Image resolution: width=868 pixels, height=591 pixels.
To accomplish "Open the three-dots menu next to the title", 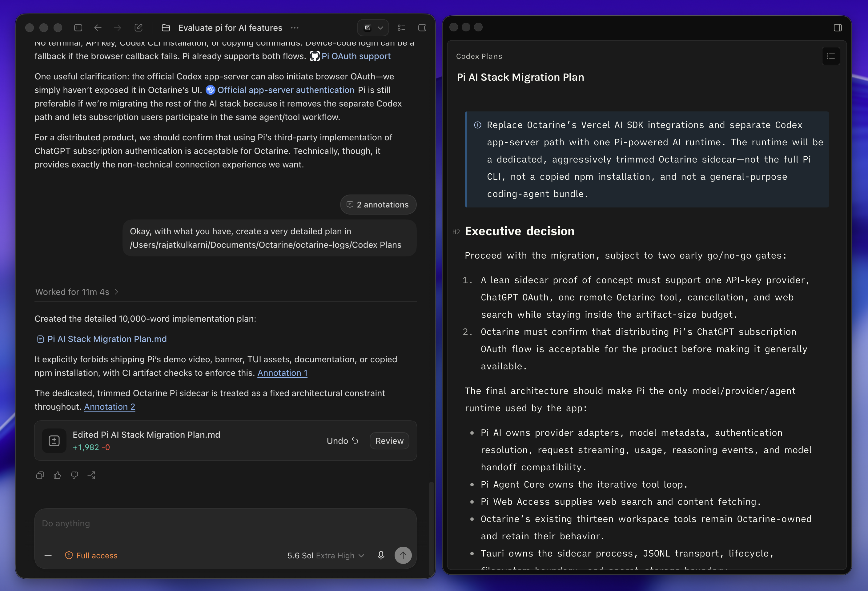I will pyautogui.click(x=295, y=28).
